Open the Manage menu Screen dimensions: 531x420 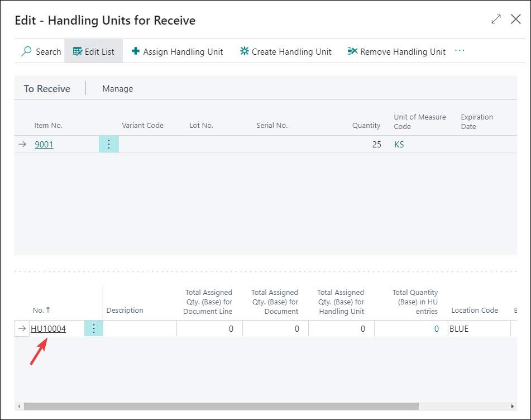(117, 89)
